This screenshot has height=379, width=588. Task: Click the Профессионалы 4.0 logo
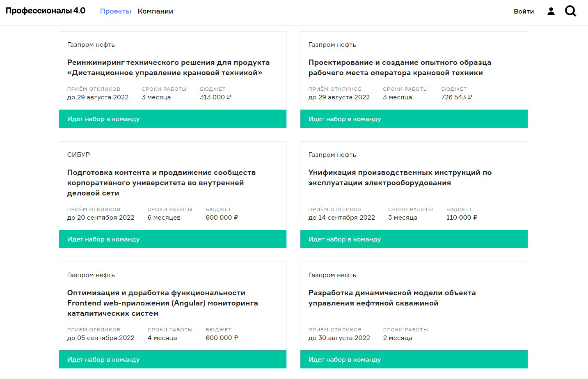pyautogui.click(x=46, y=11)
